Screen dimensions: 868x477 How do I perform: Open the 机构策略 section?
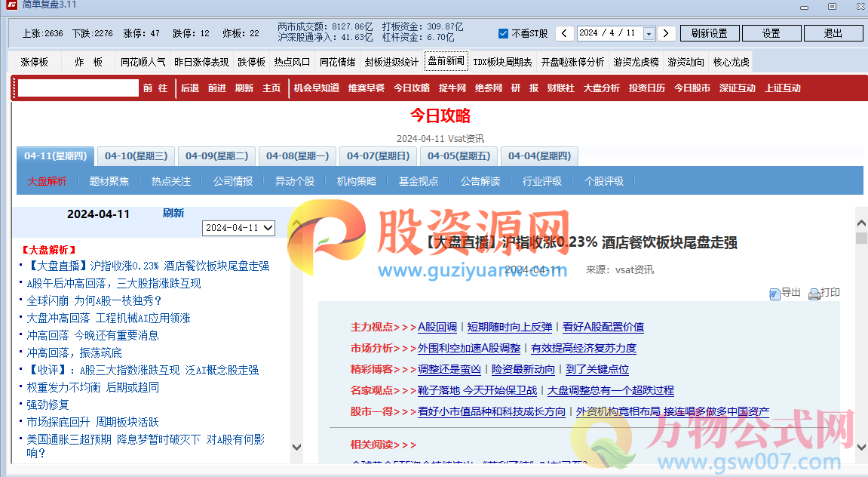click(357, 181)
